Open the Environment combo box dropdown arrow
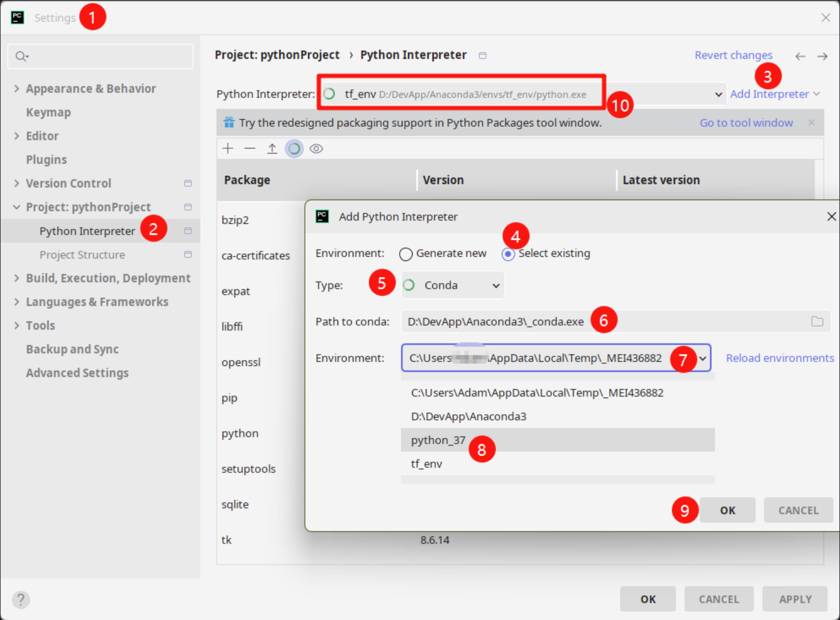The width and height of the screenshot is (840, 620). [703, 358]
